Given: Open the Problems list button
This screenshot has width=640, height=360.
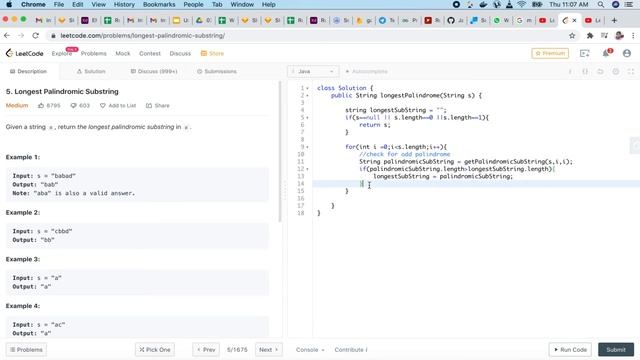Looking at the screenshot, I should [26, 350].
